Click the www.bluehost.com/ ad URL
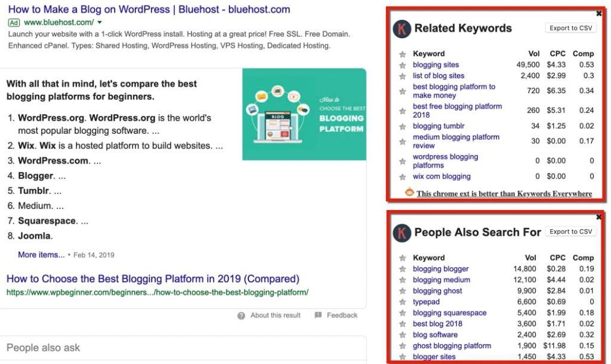 click(x=59, y=23)
